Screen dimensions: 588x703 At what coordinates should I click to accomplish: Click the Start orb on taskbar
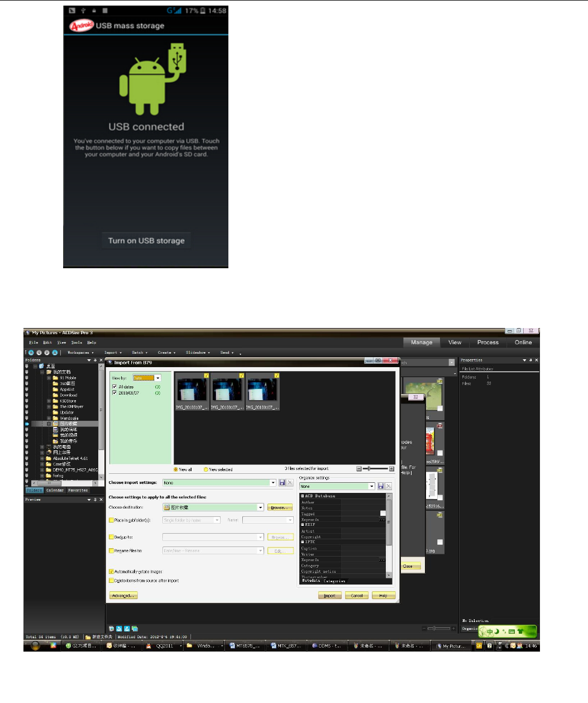(36, 645)
